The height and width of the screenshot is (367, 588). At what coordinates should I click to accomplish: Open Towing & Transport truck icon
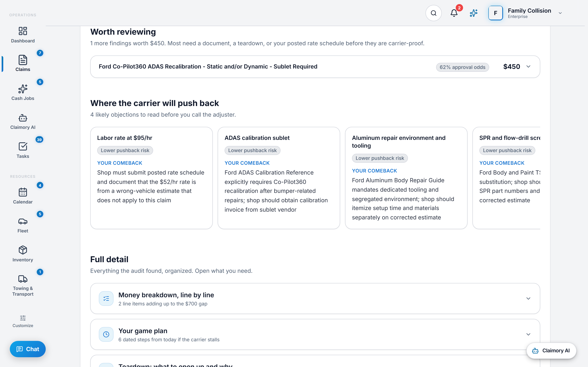pos(23,279)
